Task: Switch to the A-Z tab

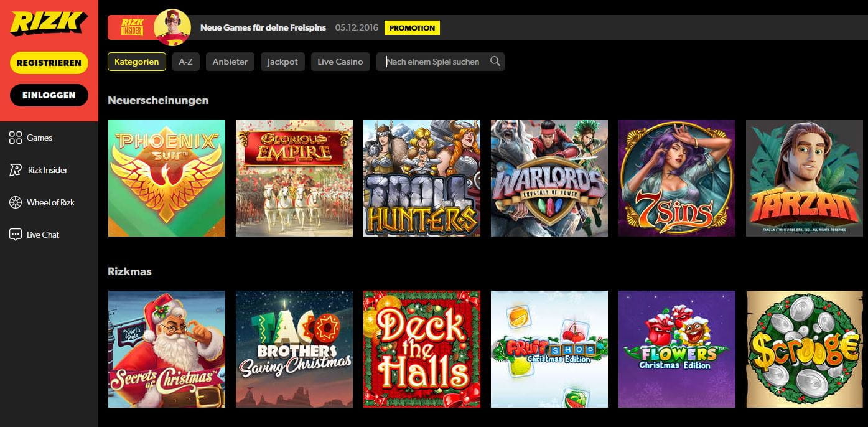Action: coord(185,62)
